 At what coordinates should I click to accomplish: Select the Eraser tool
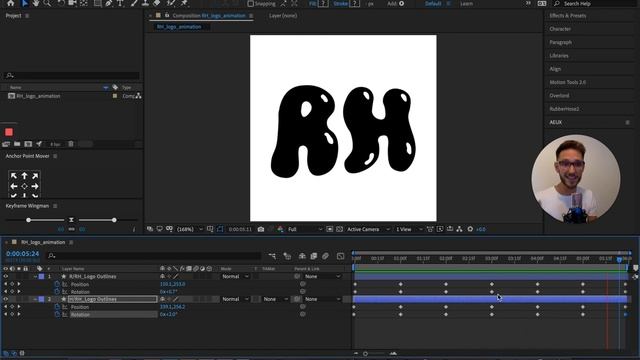(157, 3)
